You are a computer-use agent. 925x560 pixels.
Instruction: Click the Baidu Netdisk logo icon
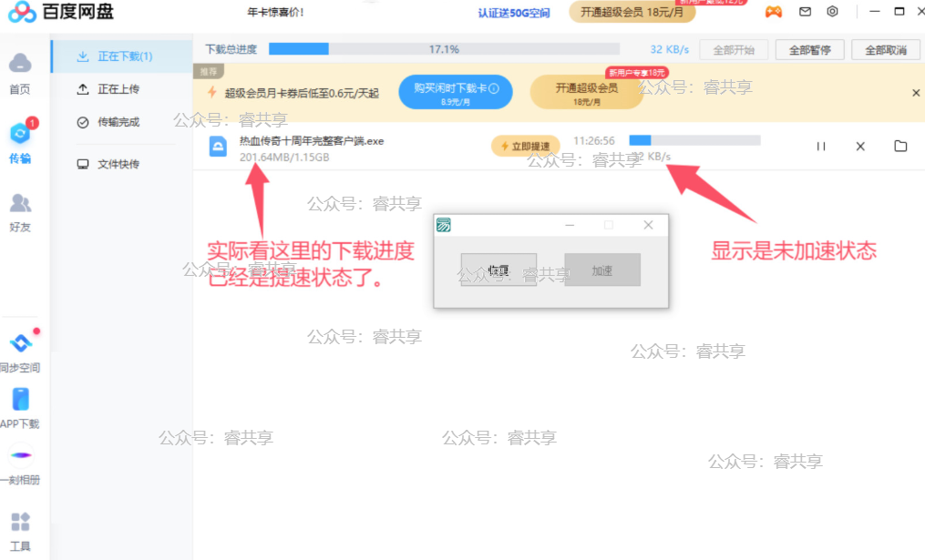23,11
